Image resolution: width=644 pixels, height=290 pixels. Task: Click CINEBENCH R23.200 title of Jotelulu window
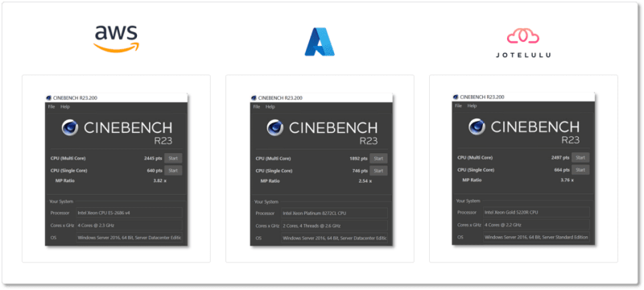pos(482,97)
